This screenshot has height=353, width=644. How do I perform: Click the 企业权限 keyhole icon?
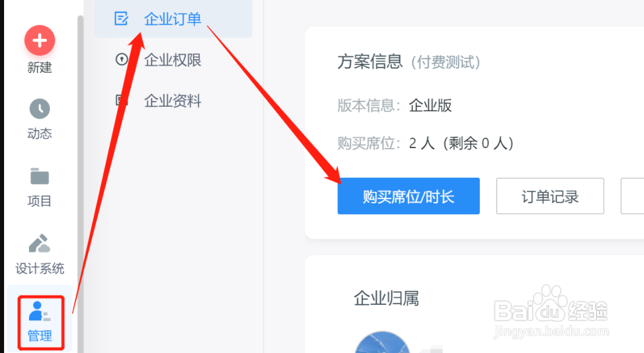(x=121, y=60)
